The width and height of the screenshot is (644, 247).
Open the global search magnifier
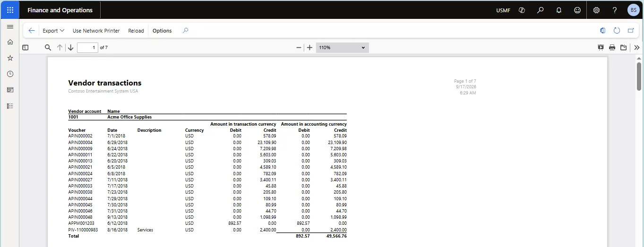541,10
